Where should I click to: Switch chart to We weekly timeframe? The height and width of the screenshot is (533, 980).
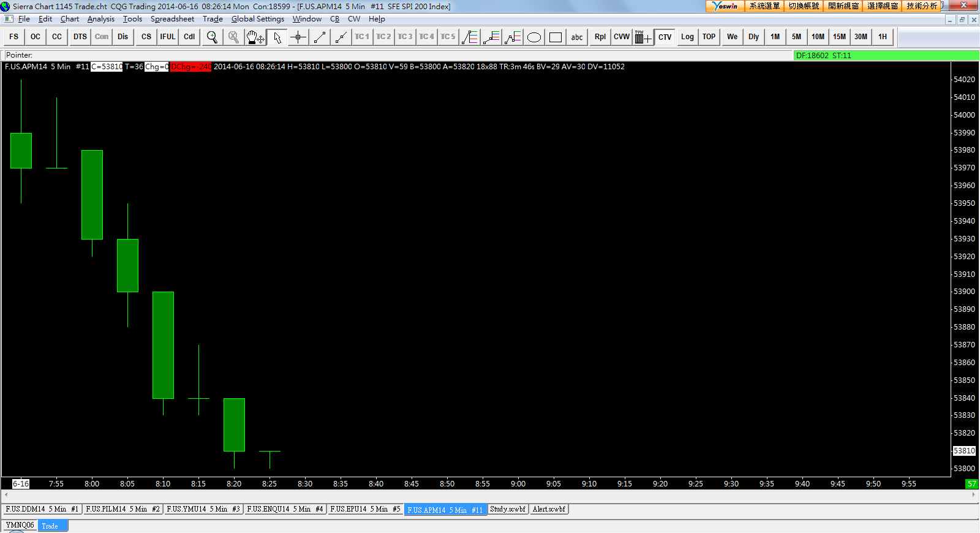[732, 37]
